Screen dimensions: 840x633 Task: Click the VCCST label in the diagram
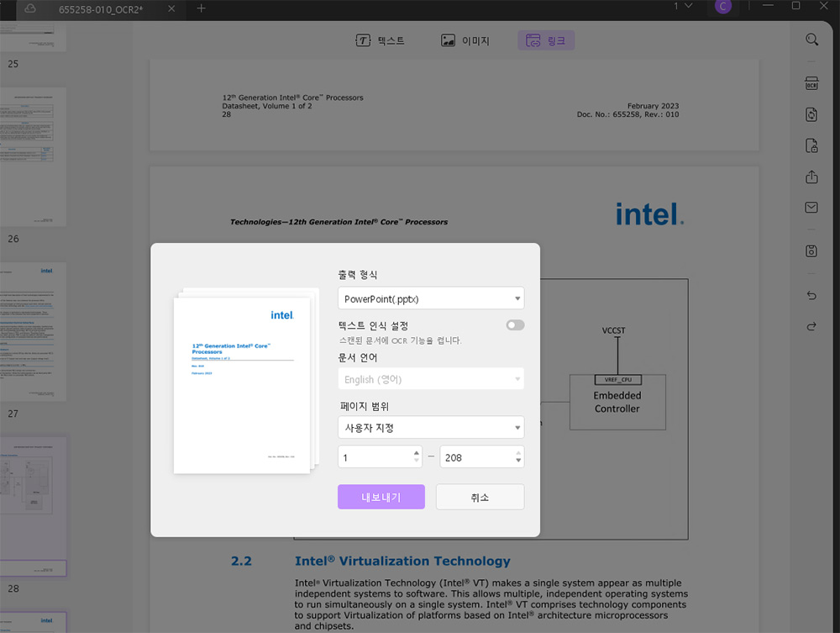[x=613, y=330]
